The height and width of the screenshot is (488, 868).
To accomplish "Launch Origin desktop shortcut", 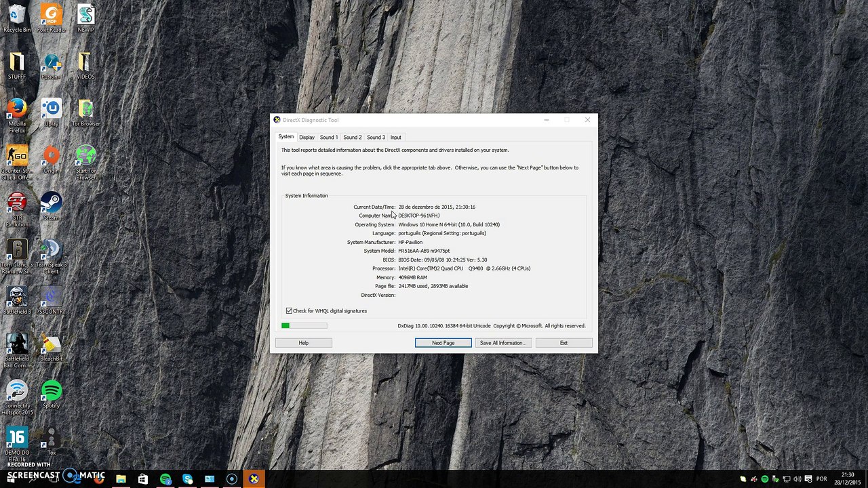I will [x=52, y=160].
